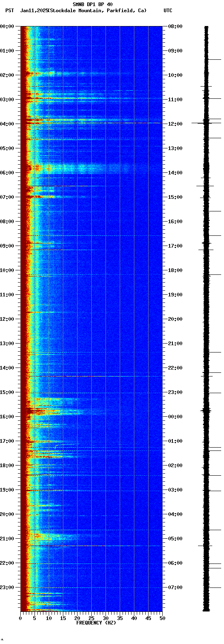Viewport: 224px width, 644px height.
Task: Click the PST "00:00" time label
Action: pyautogui.click(x=7, y=26)
